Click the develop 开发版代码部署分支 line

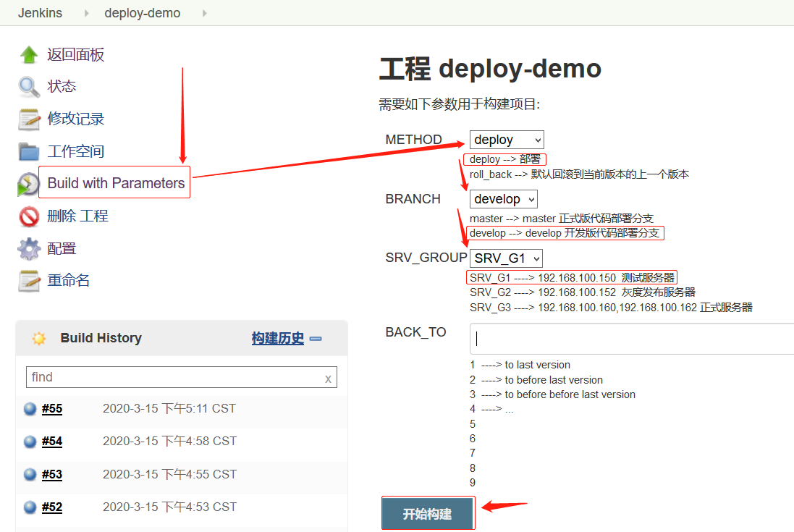click(565, 233)
